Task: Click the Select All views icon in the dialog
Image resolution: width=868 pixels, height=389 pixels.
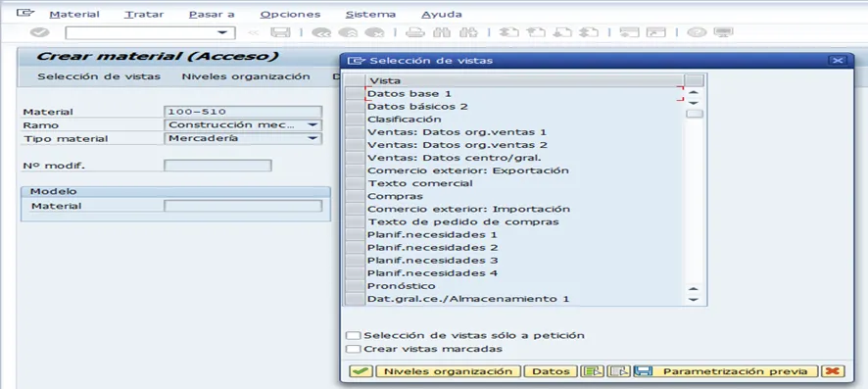Action: [x=592, y=371]
